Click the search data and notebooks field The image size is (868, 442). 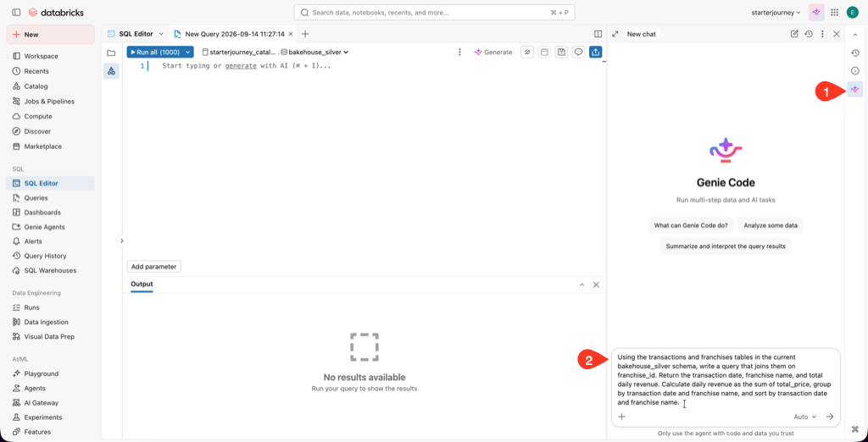(435, 12)
